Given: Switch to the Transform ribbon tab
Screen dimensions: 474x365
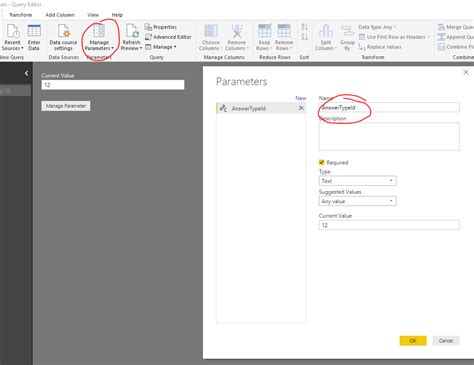Looking at the screenshot, I should [21, 15].
